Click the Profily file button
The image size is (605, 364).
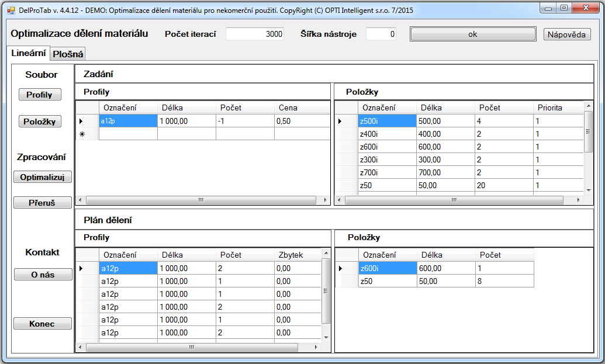coord(39,95)
